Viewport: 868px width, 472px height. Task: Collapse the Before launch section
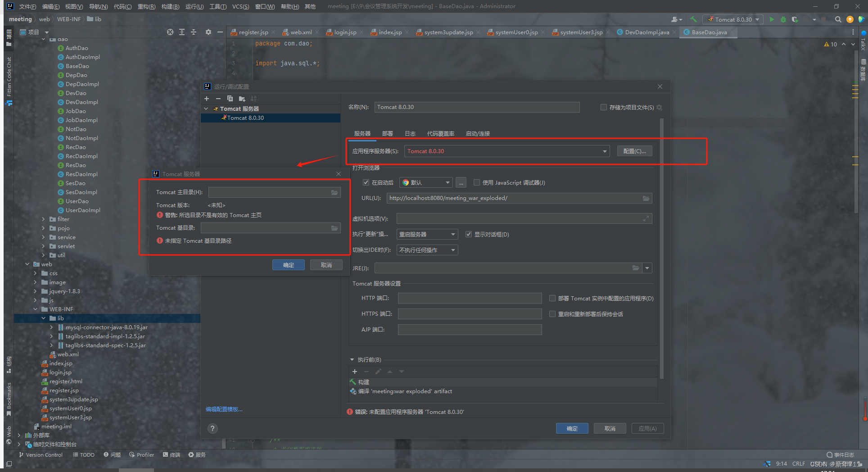pyautogui.click(x=352, y=360)
